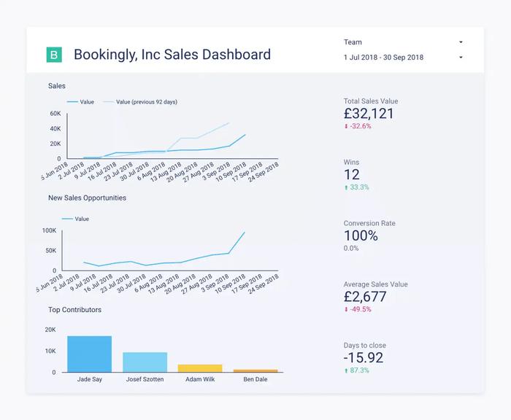511x420 pixels.
Task: Open the date range dropdown
Action: [403, 57]
